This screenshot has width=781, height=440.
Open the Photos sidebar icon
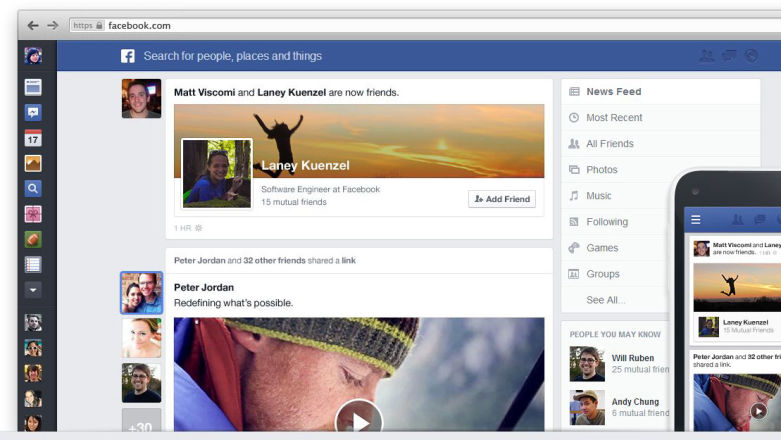tap(33, 163)
